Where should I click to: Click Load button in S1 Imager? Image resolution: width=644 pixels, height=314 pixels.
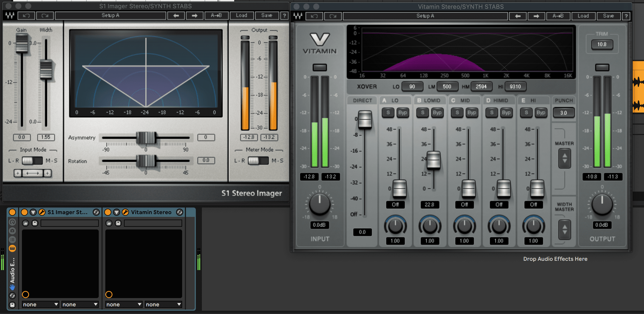[242, 16]
